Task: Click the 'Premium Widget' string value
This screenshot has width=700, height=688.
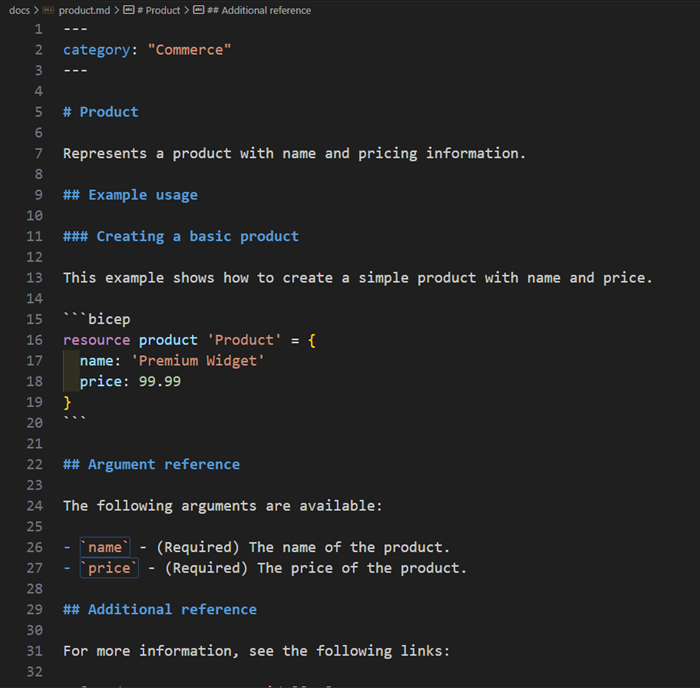Action: [x=197, y=361]
